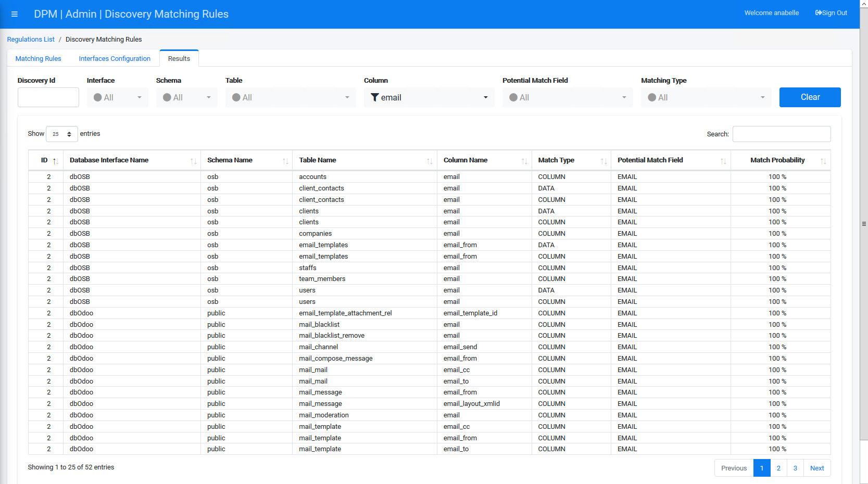Sort by Match Probability sort icon
The height and width of the screenshot is (484, 868).
823,161
